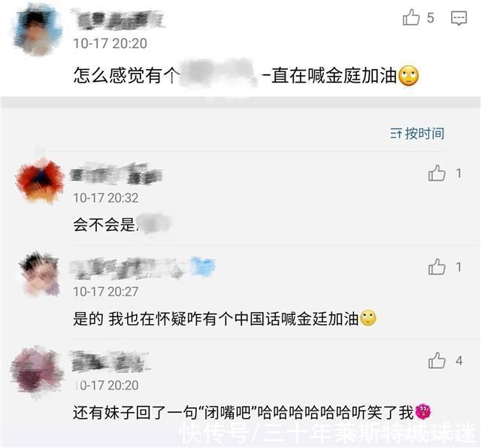Tap username above the 闭嘴吧 reply
This screenshot has width=481, height=448.
click(x=110, y=361)
